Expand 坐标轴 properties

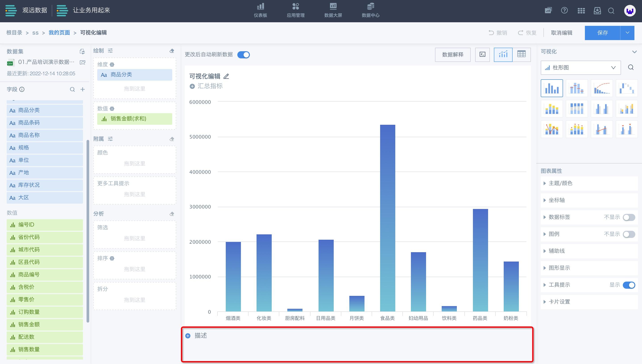[589, 200]
